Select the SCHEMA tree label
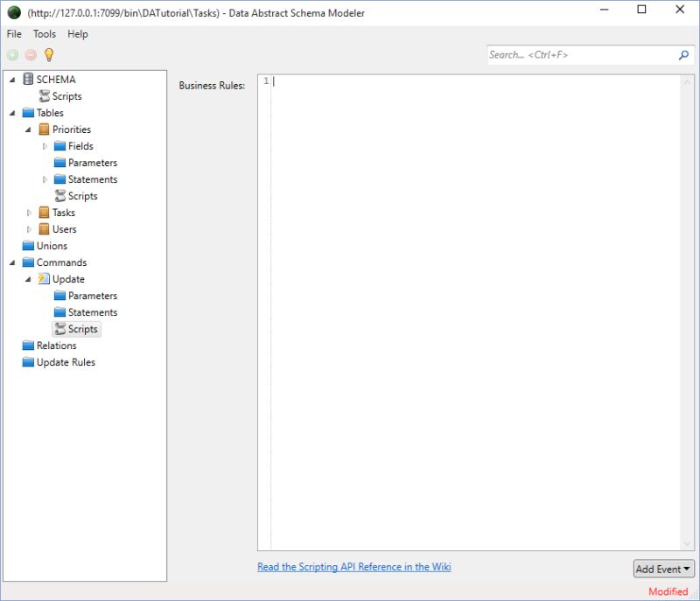Screen dimensions: 700x601 coord(56,80)
